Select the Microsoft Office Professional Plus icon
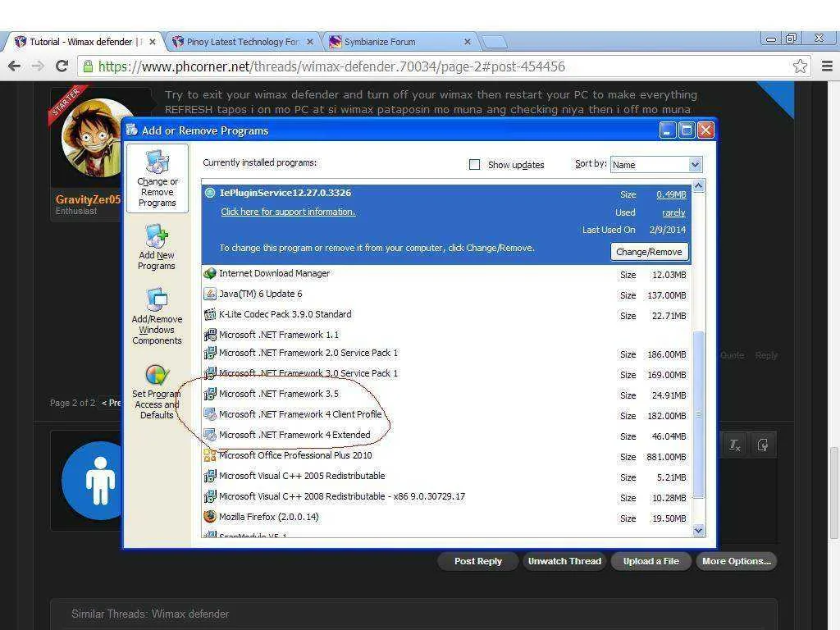Screen dimensions: 840x630 (x=210, y=455)
